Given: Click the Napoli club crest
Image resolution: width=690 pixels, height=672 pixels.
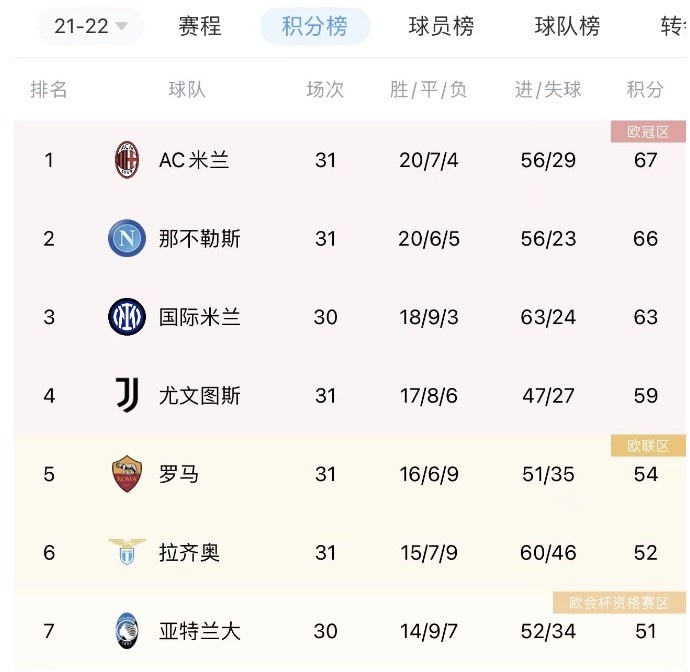Looking at the screenshot, I should coord(127,238).
